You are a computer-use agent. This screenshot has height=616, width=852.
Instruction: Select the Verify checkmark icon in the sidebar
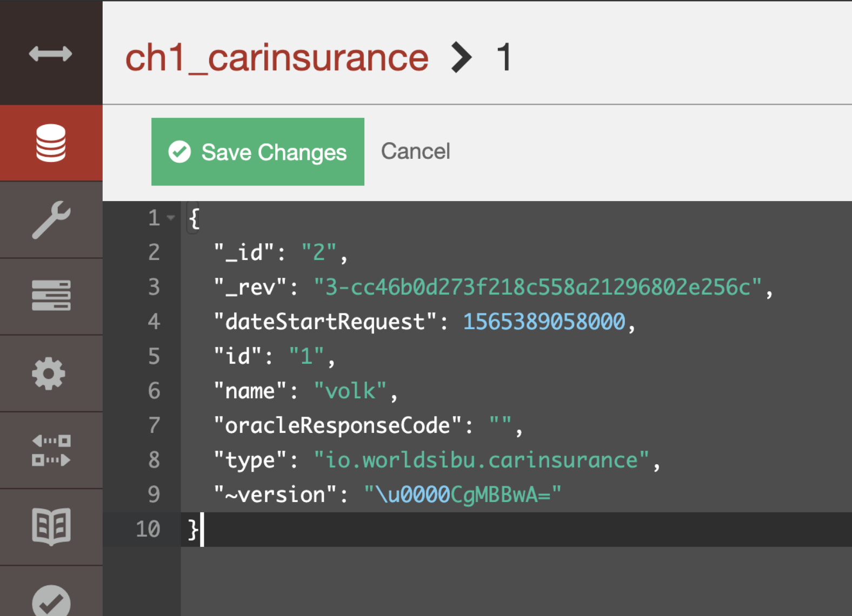click(x=51, y=601)
